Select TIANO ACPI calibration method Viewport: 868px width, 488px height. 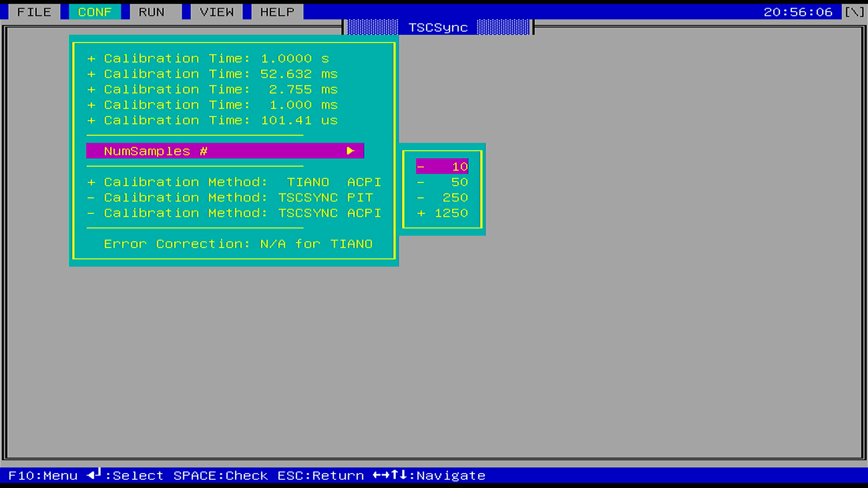click(234, 182)
